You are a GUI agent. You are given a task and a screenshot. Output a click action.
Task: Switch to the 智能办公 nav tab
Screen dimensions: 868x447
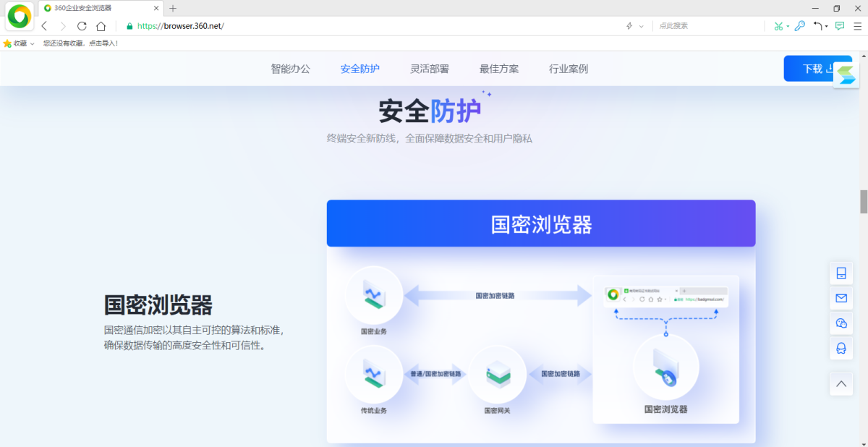click(x=290, y=69)
